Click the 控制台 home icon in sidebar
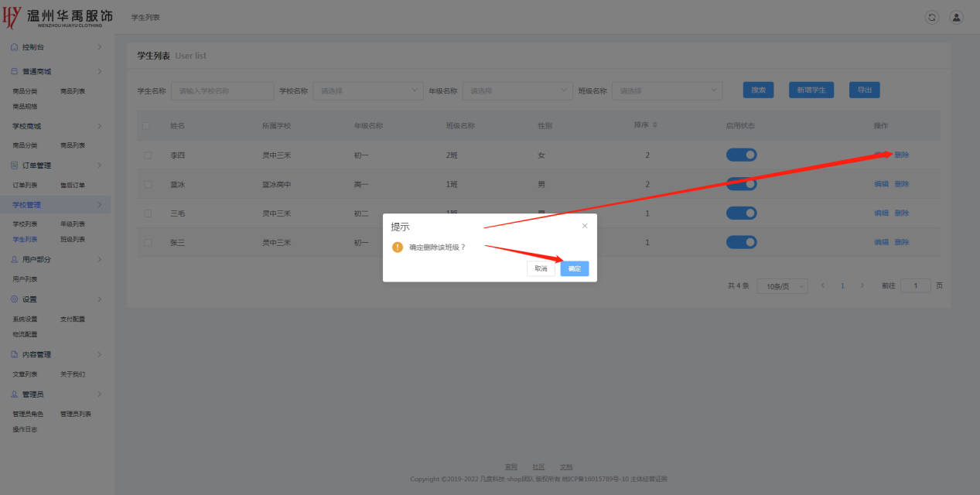The width and height of the screenshot is (980, 495). (14, 47)
